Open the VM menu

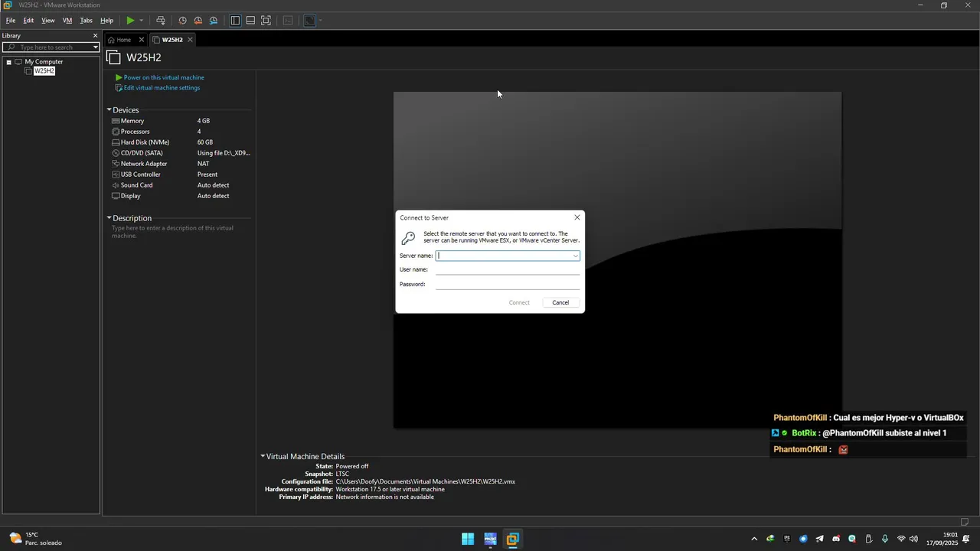coord(67,21)
